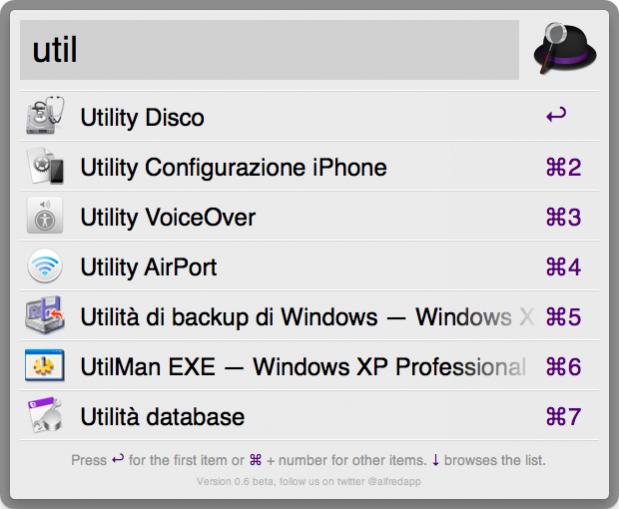This screenshot has height=509, width=619.
Task: Launch Utility VoiceOver from the list
Action: click(x=310, y=216)
